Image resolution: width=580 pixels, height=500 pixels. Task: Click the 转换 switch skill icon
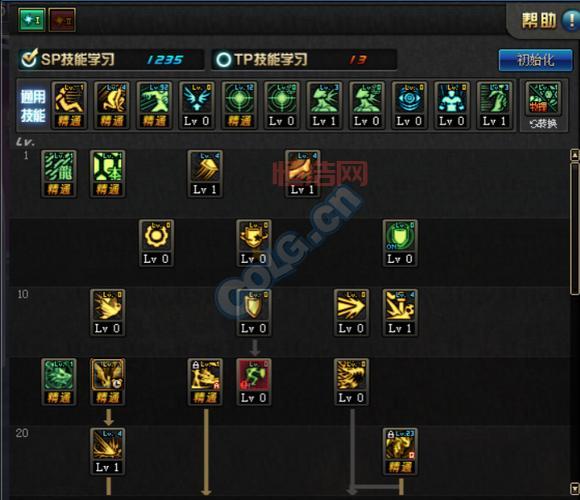click(x=543, y=105)
